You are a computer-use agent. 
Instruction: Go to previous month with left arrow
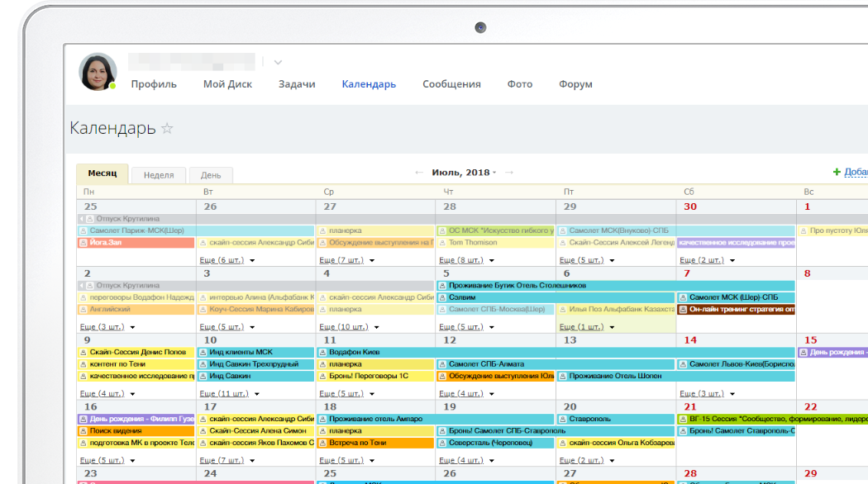click(419, 173)
